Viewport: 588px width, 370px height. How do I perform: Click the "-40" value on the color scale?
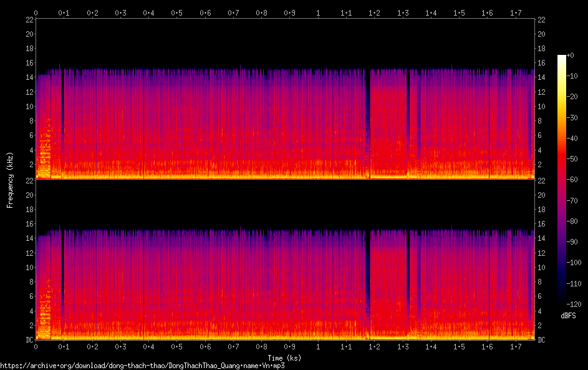[572, 138]
